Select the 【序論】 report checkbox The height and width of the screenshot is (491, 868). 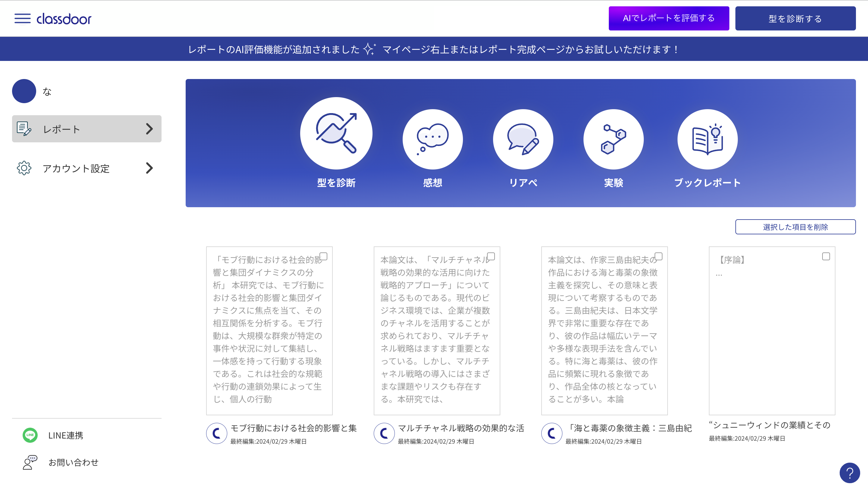pos(826,257)
